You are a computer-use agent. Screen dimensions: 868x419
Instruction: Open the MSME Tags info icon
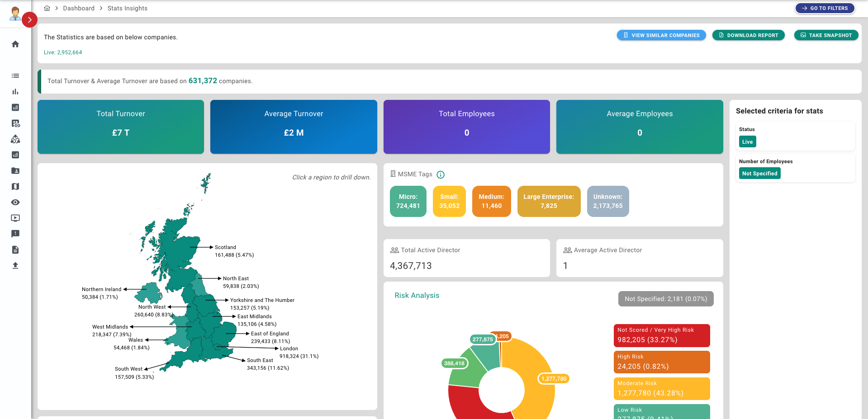coord(441,174)
